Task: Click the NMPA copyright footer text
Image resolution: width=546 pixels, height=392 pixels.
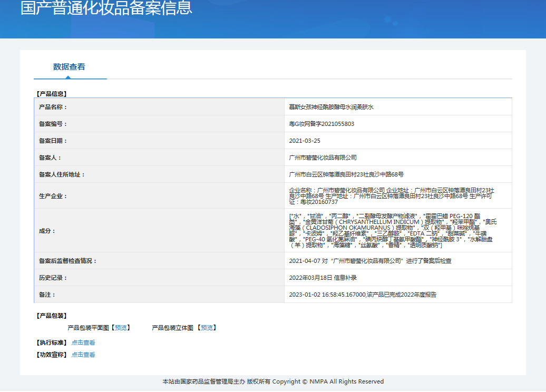Action: (x=273, y=381)
